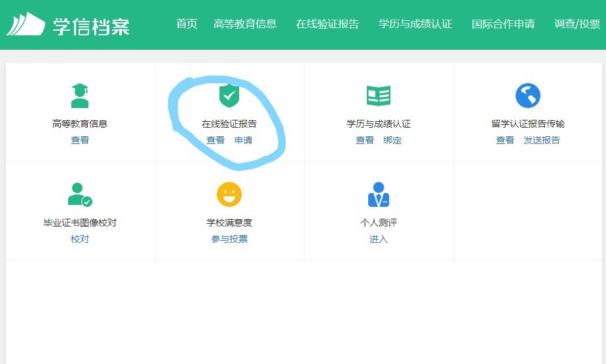Click the green book icon for 学历与成绩认证
Viewport: 606px width, 364px height.
point(379,96)
